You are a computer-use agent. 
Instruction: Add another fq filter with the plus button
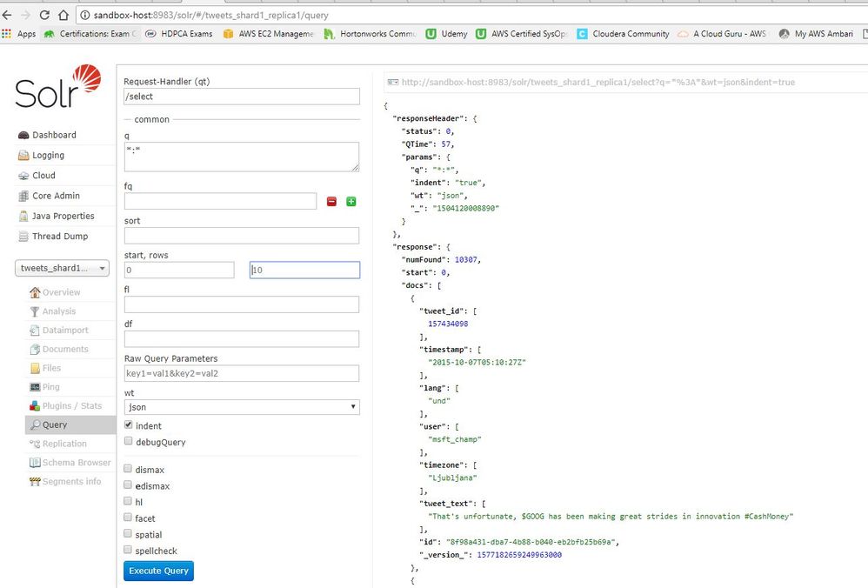click(x=351, y=201)
